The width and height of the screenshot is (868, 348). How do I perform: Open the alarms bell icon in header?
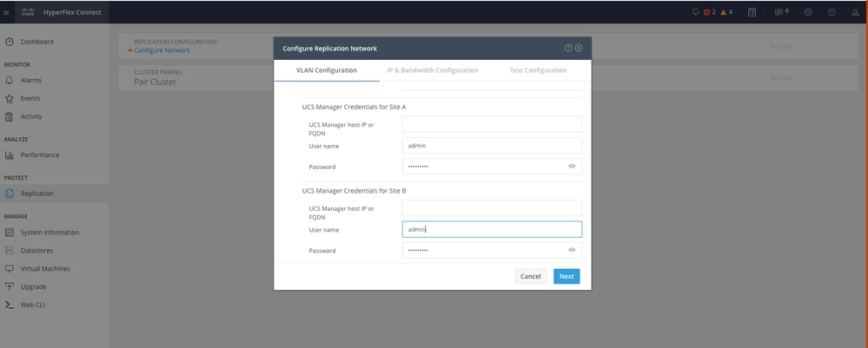[696, 11]
